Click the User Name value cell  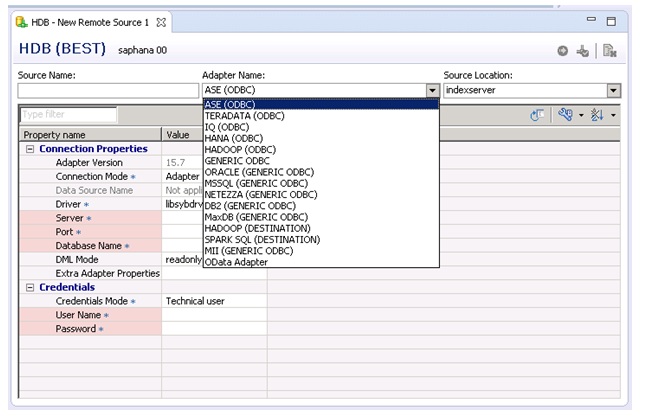[x=214, y=315]
